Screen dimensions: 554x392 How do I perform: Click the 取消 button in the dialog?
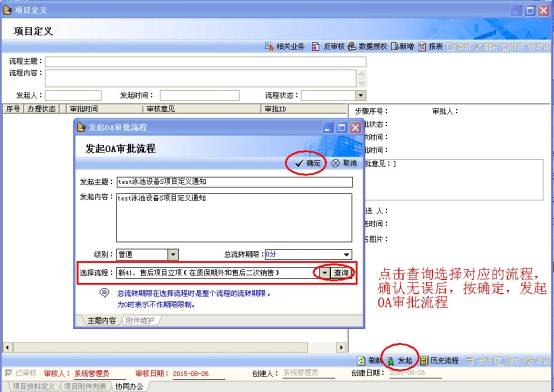click(345, 163)
